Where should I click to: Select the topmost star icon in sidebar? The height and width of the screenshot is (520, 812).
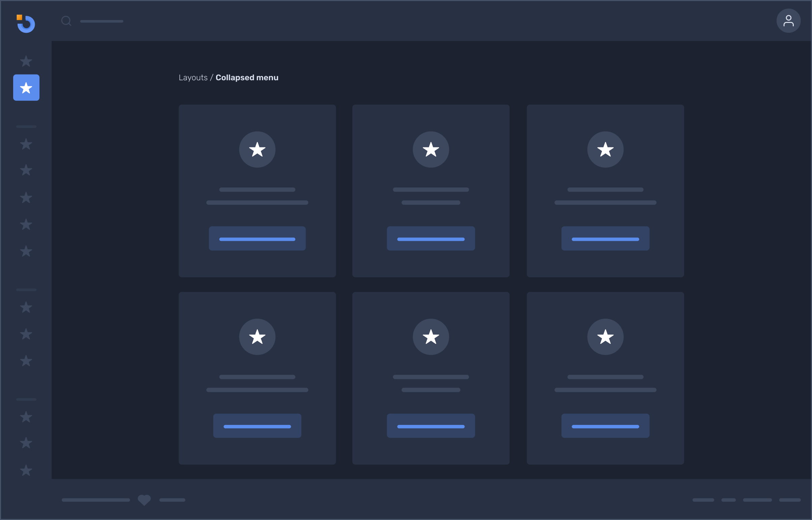[26, 61]
